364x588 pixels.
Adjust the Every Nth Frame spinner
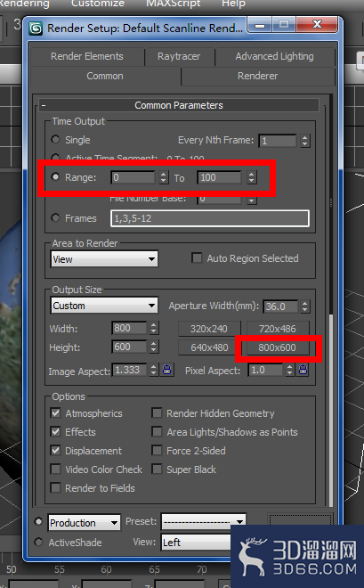[305, 141]
